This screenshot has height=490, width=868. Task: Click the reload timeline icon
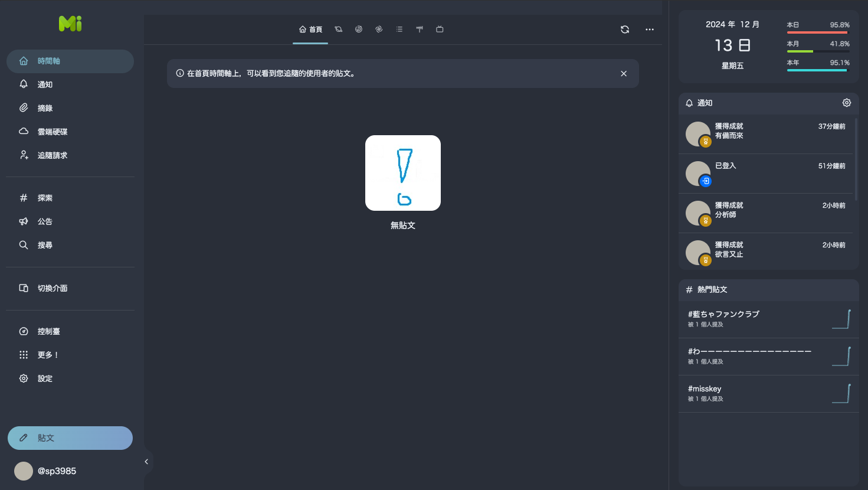click(625, 30)
